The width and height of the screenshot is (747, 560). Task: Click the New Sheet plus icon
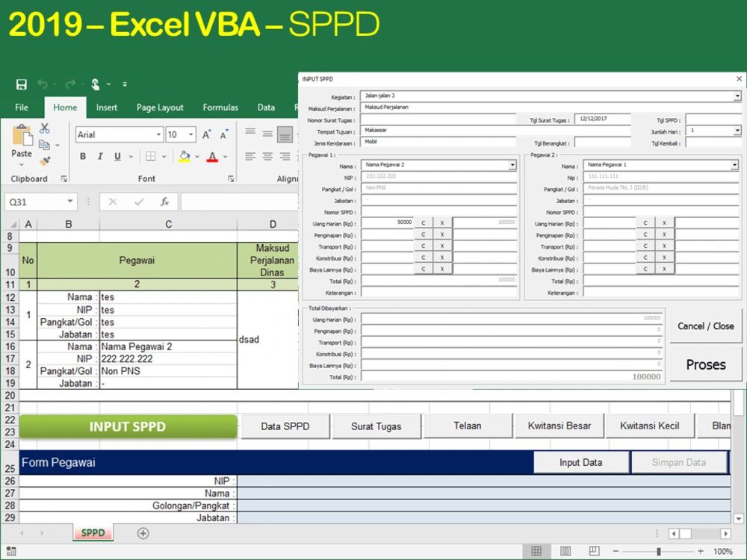[x=143, y=533]
